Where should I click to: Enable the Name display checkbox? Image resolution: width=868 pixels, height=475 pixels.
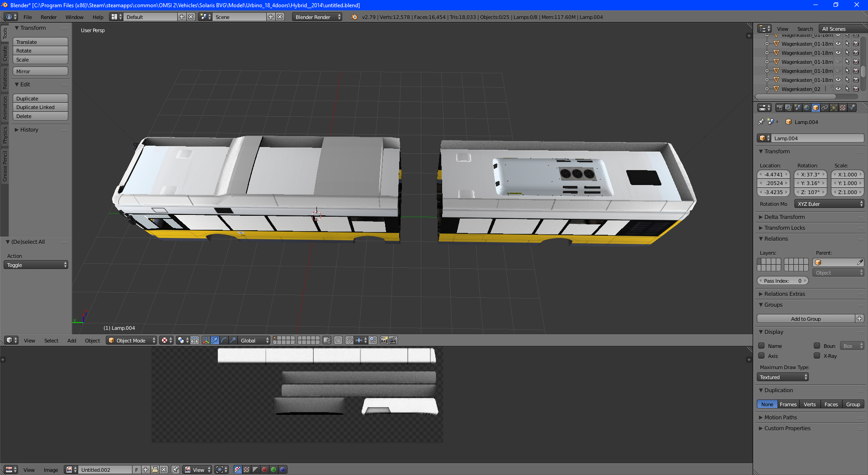[762, 346]
